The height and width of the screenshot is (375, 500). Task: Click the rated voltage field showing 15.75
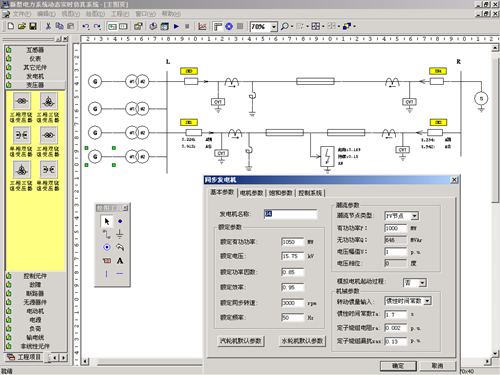292,256
